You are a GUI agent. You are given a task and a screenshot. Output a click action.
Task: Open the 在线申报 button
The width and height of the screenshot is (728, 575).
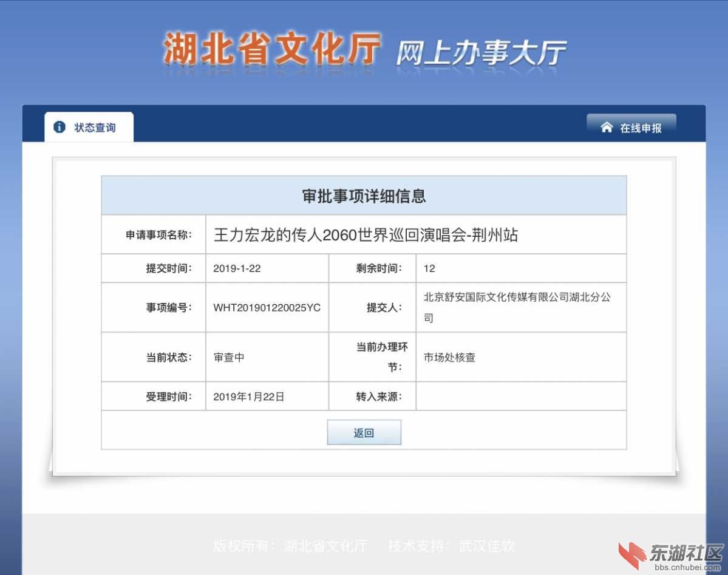tap(631, 128)
